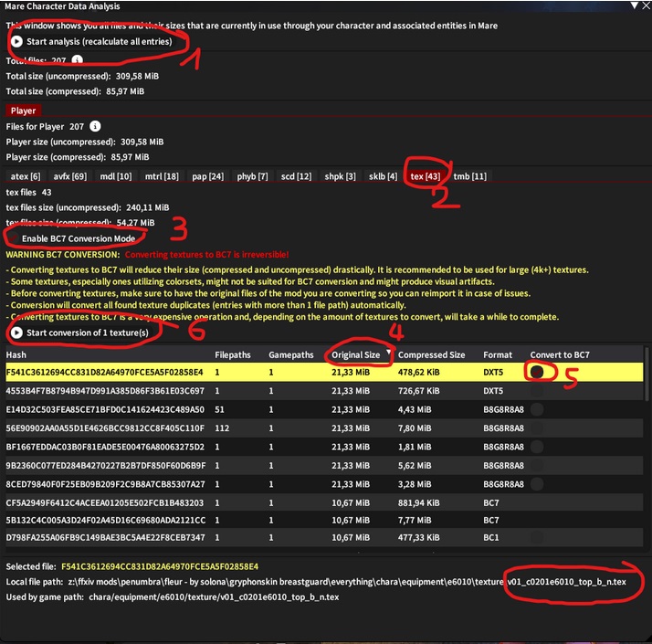Click the 478,62 KiB compressed size cell

coord(418,372)
